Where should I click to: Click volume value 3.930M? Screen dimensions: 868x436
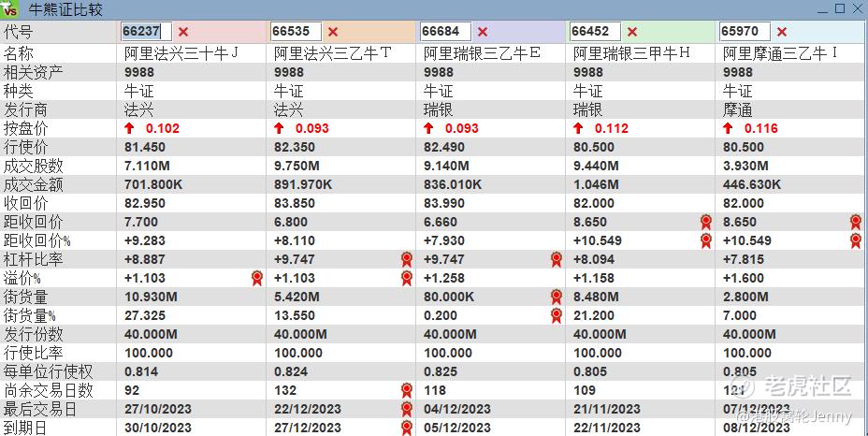(745, 166)
